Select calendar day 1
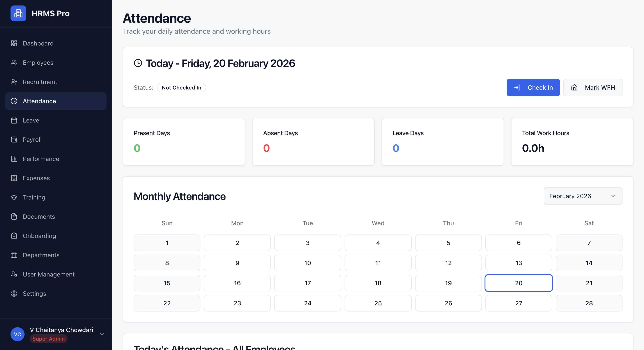The image size is (644, 350). click(167, 243)
